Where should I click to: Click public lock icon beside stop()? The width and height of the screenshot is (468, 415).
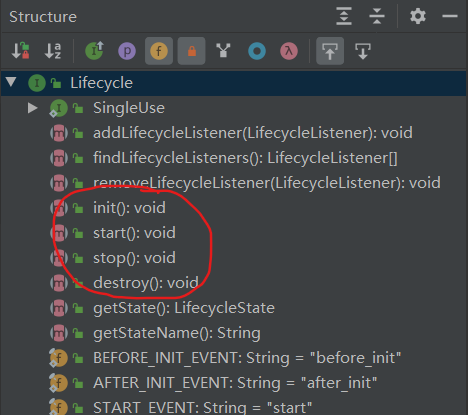pos(78,258)
